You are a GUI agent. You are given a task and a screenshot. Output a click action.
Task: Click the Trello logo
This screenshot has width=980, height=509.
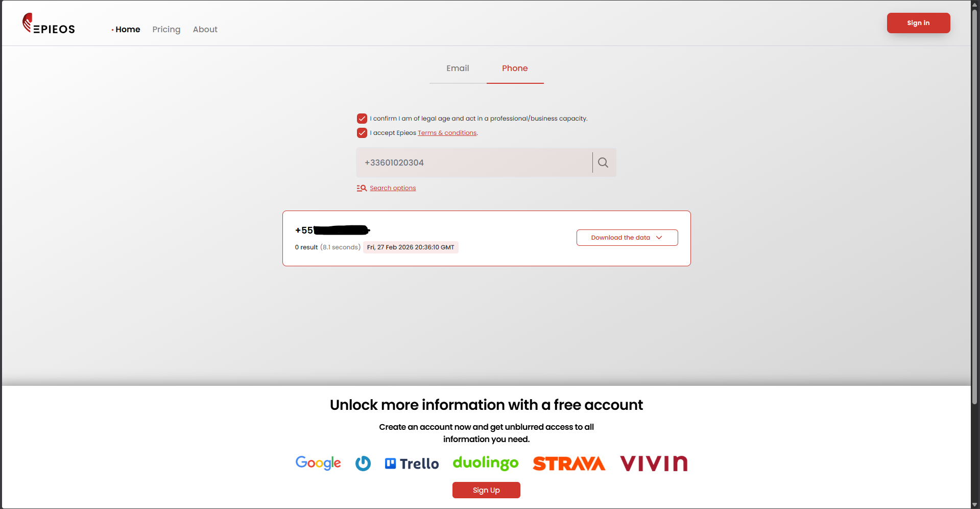click(412, 464)
